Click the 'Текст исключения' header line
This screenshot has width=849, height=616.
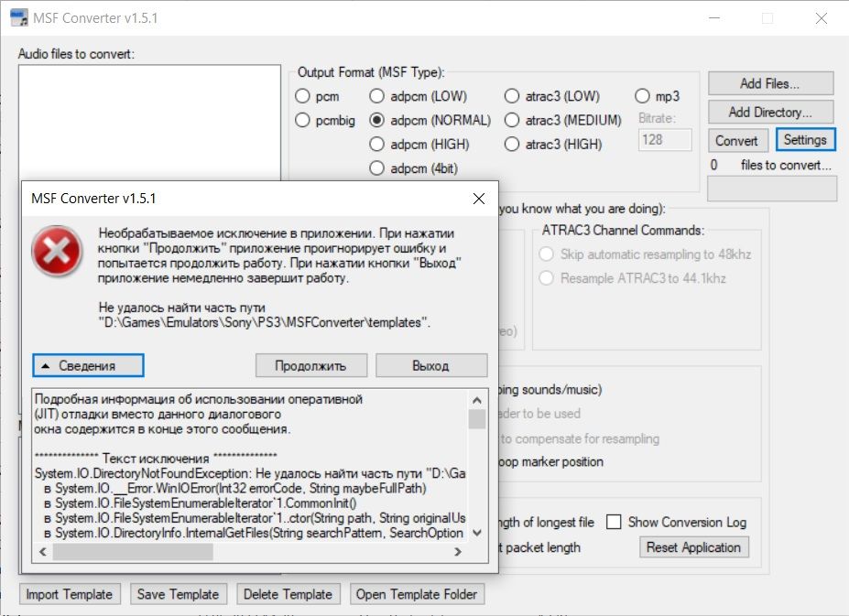[156, 459]
